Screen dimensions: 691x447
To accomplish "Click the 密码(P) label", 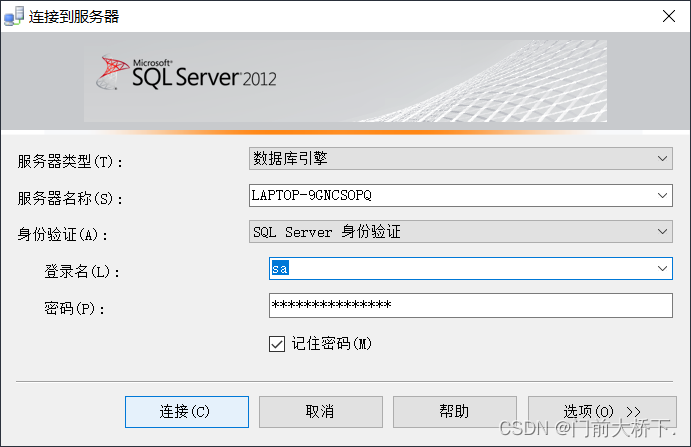I will pyautogui.click(x=76, y=308).
